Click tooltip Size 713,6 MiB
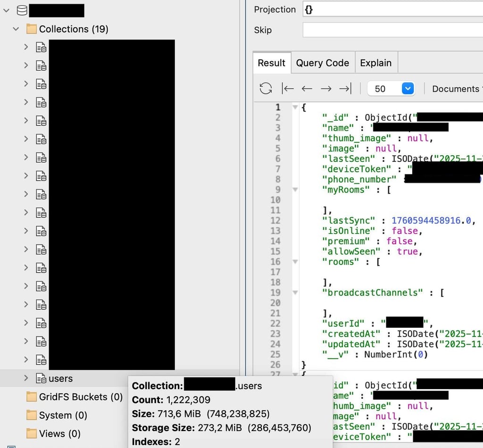The width and height of the screenshot is (483, 448). (x=200, y=414)
